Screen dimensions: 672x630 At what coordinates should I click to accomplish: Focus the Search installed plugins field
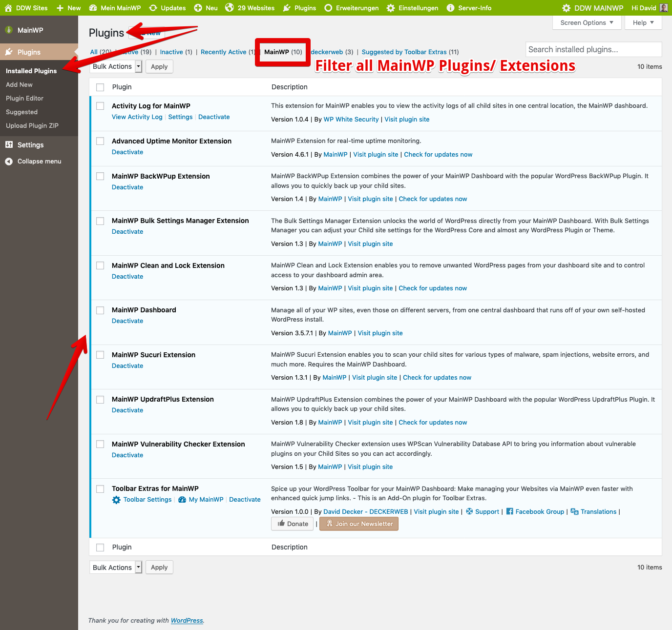point(593,49)
